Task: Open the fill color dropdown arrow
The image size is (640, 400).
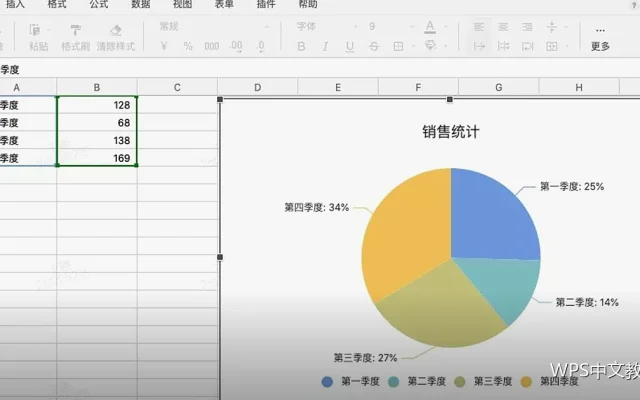Action: [x=446, y=46]
